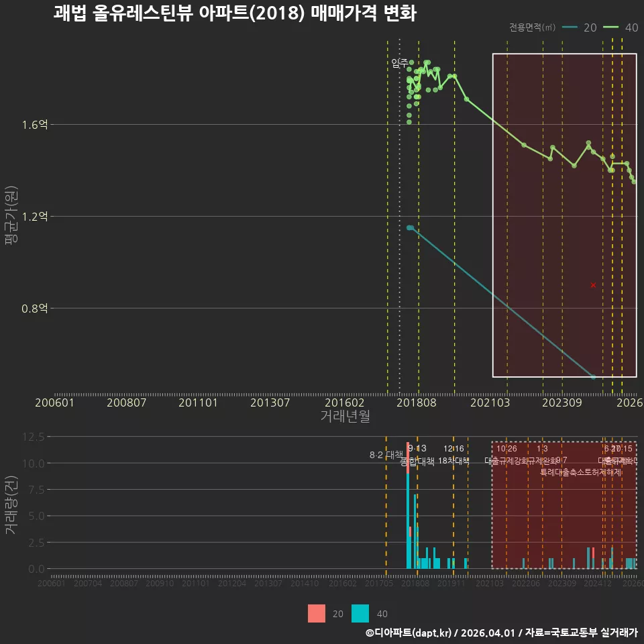644x644 pixels.
Task: Click the 1·3 policy date annotation
Action: click(542, 449)
